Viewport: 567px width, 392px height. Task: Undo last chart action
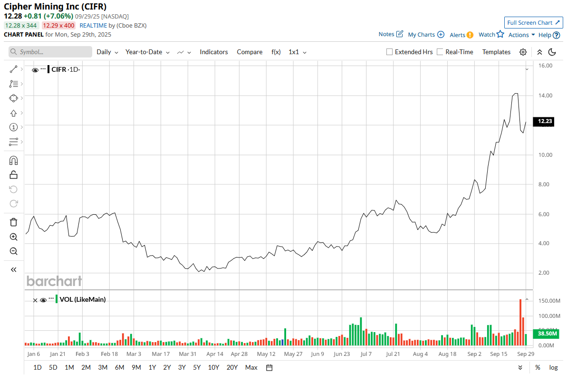pos(13,190)
